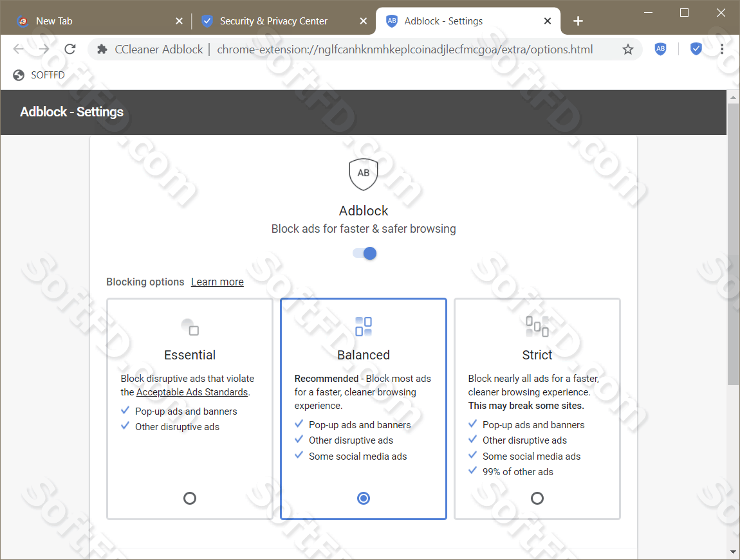740x560 pixels.
Task: Go forward using the forward arrow
Action: [x=44, y=49]
